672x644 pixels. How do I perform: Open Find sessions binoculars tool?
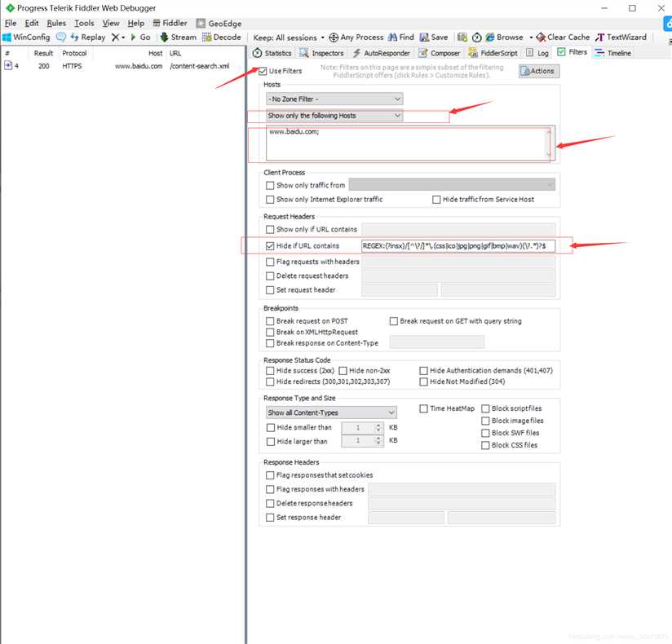pyautogui.click(x=400, y=37)
